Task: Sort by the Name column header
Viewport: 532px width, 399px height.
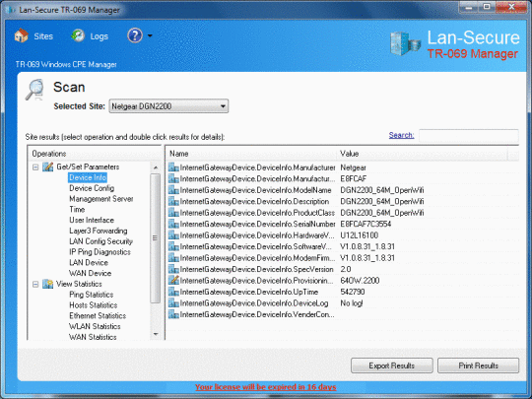Action: (252, 154)
